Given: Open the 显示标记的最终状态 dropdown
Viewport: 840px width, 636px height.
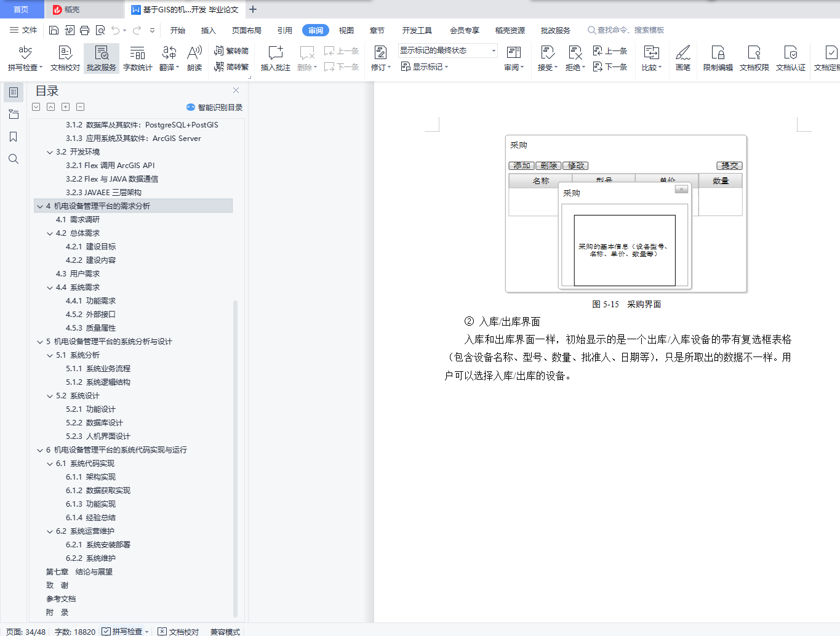Looking at the screenshot, I should click(447, 50).
